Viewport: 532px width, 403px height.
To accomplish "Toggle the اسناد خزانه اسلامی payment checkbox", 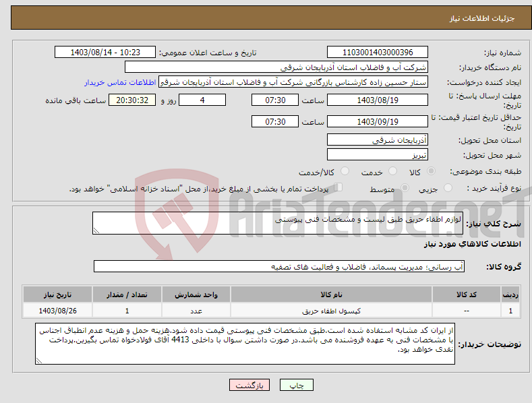I will click(x=338, y=187).
